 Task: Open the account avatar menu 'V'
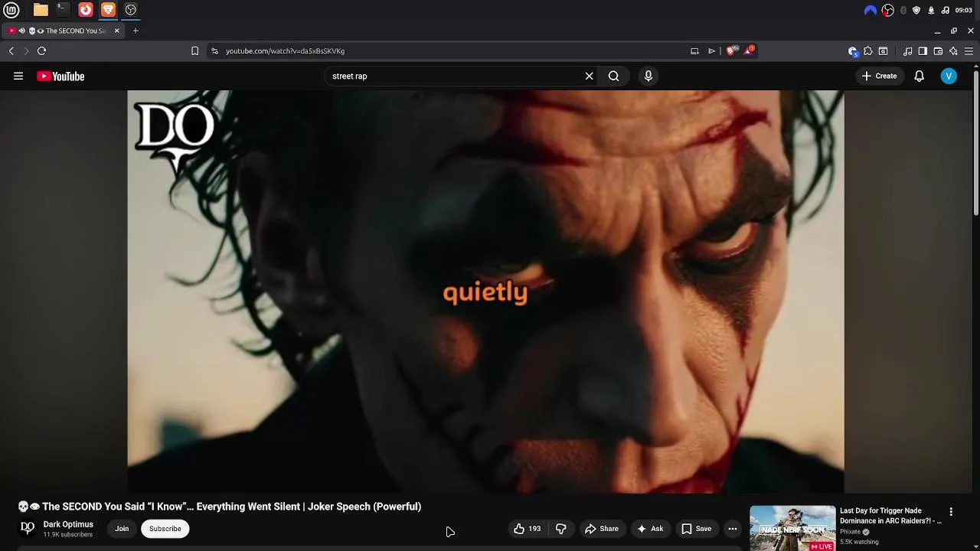949,76
